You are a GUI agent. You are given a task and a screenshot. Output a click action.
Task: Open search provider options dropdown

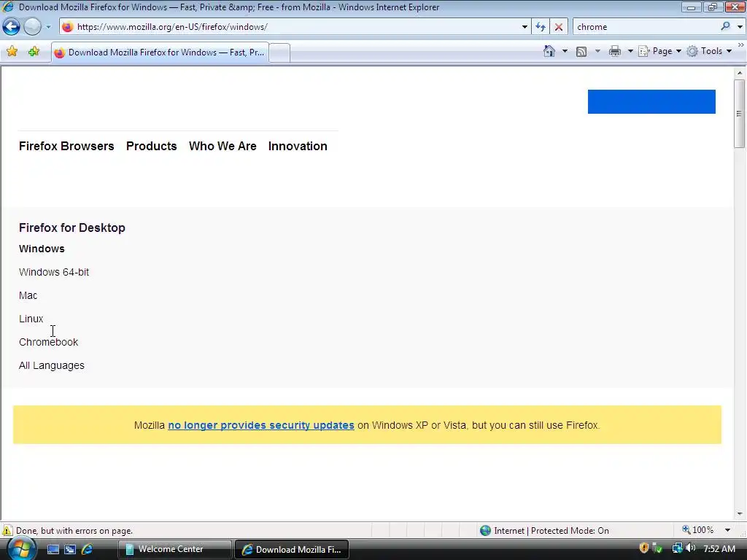point(740,27)
